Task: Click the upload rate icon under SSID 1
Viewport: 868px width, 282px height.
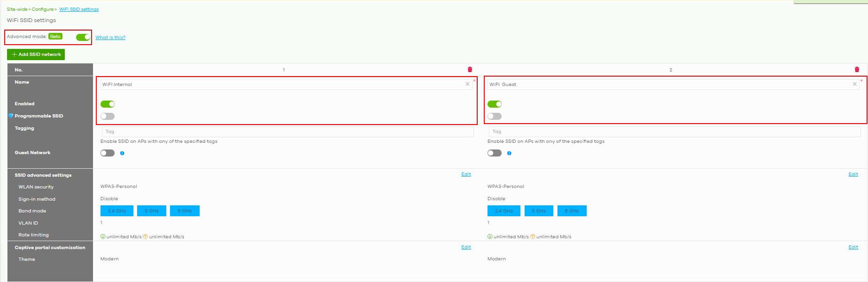Action: pyautogui.click(x=145, y=236)
